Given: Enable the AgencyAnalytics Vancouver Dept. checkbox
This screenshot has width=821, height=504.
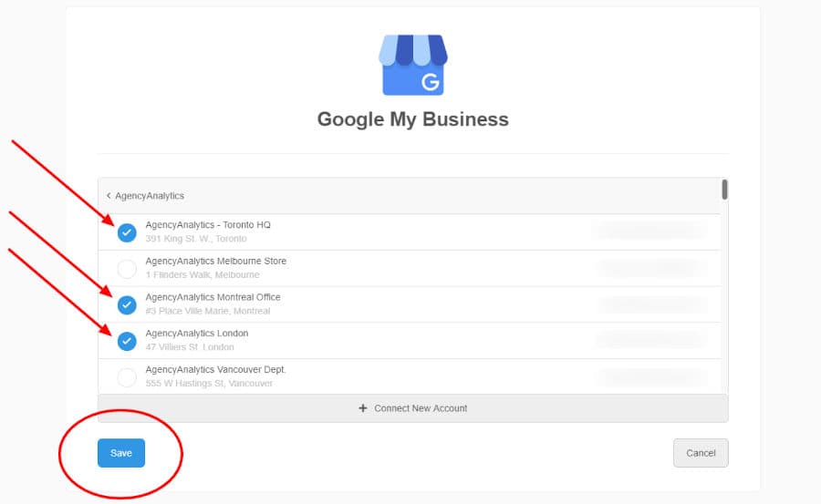Looking at the screenshot, I should (127, 376).
